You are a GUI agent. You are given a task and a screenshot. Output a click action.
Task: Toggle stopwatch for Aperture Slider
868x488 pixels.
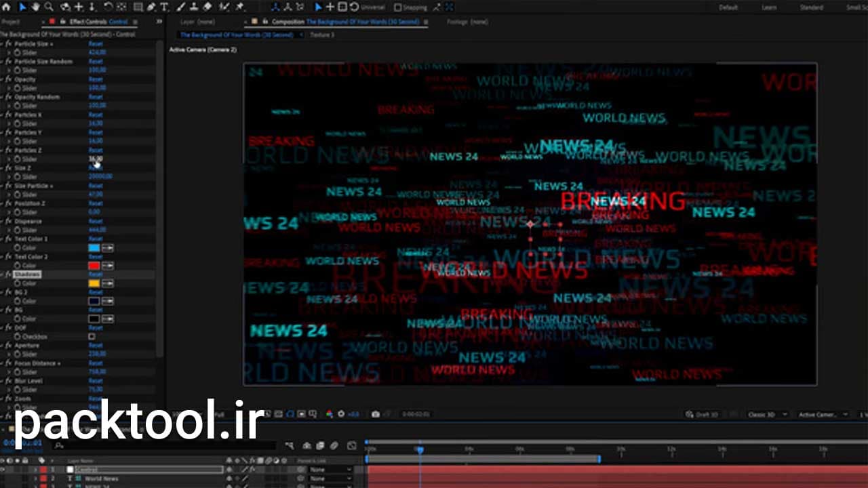pos(17,354)
